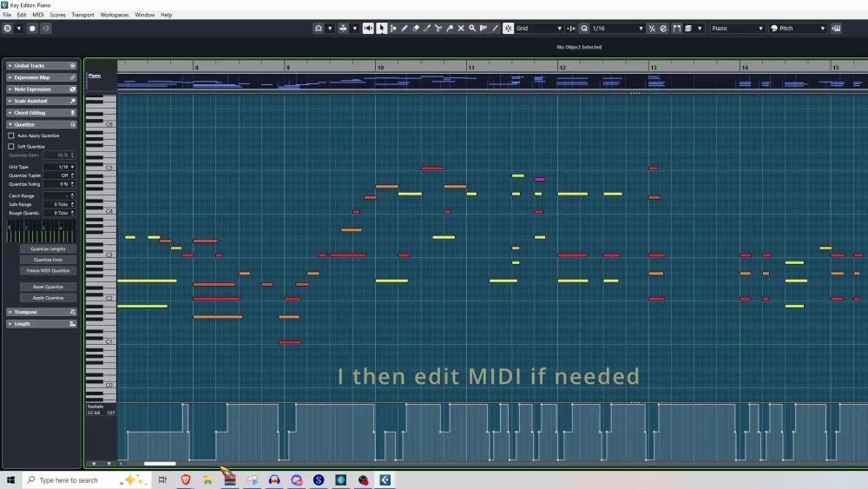Open the 1/16 quantize preset dropdown

[618, 29]
